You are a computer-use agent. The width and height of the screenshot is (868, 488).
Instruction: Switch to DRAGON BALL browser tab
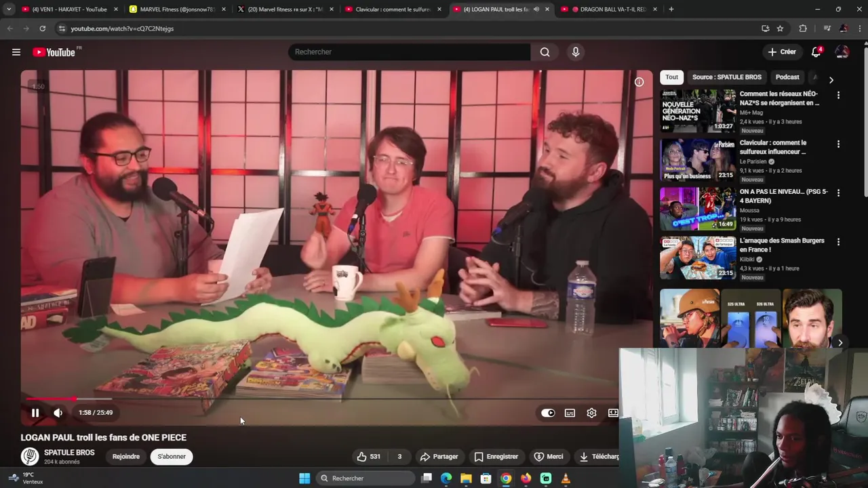point(609,9)
